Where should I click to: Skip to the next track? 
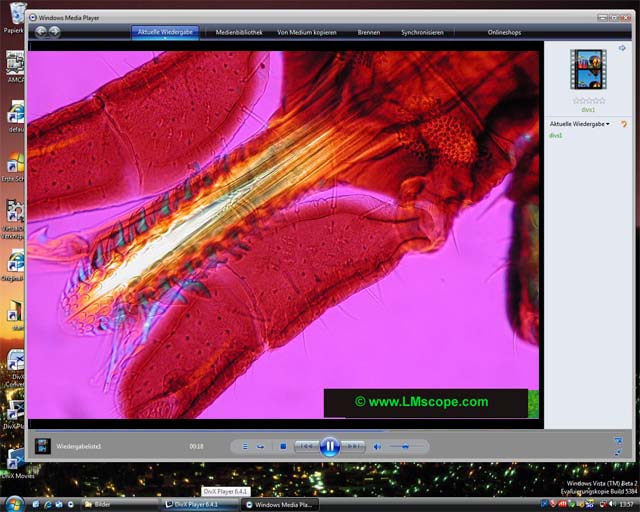coord(354,446)
